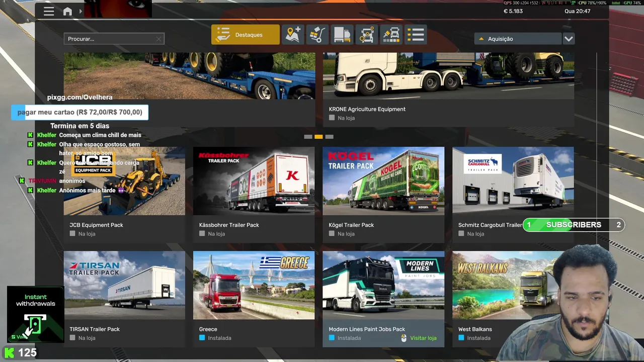The width and height of the screenshot is (644, 362).
Task: Show the full DLC list icon
Action: point(416,35)
